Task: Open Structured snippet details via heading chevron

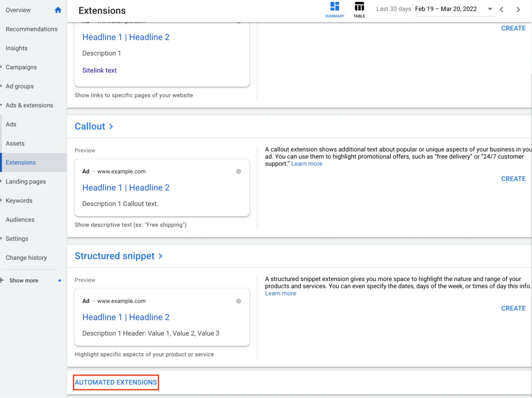Action: (160, 256)
